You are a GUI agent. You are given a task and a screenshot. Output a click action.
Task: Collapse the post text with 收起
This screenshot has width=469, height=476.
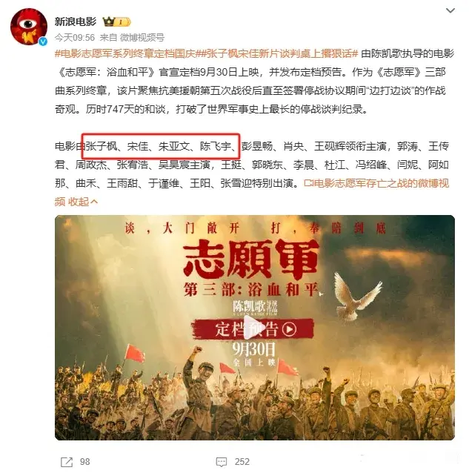[x=82, y=202]
